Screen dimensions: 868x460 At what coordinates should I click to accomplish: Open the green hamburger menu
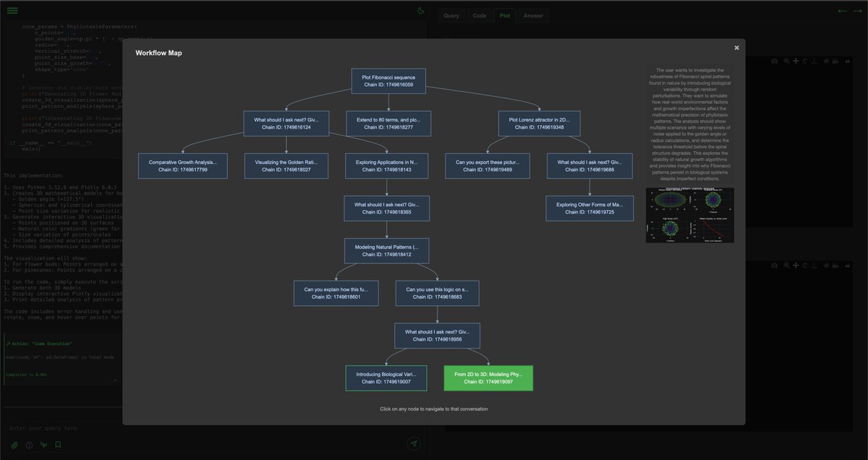coord(12,11)
